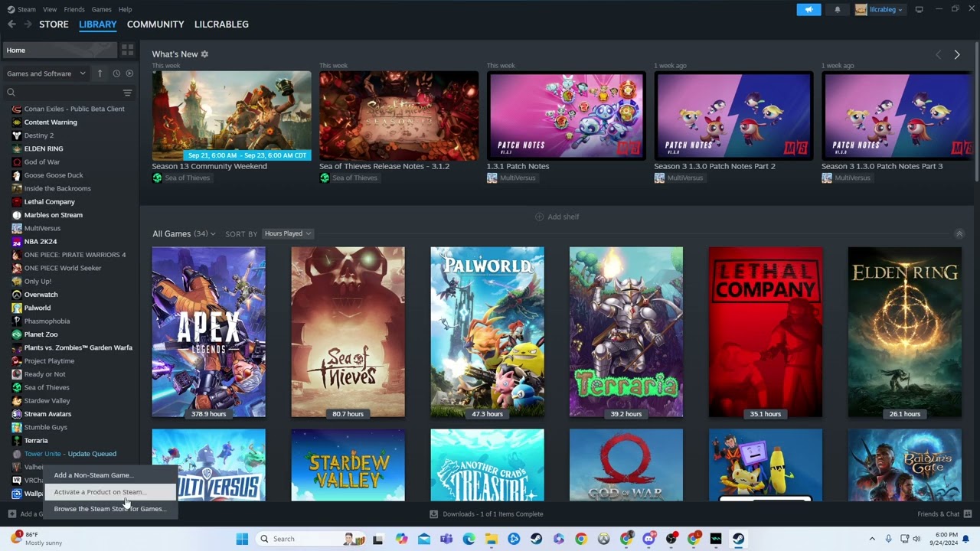The height and width of the screenshot is (551, 980).
Task: Open the Help menu
Action: (125, 9)
